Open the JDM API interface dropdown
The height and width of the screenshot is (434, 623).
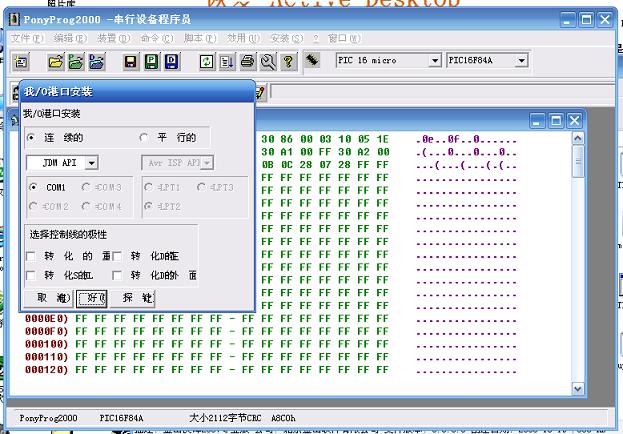coord(92,163)
